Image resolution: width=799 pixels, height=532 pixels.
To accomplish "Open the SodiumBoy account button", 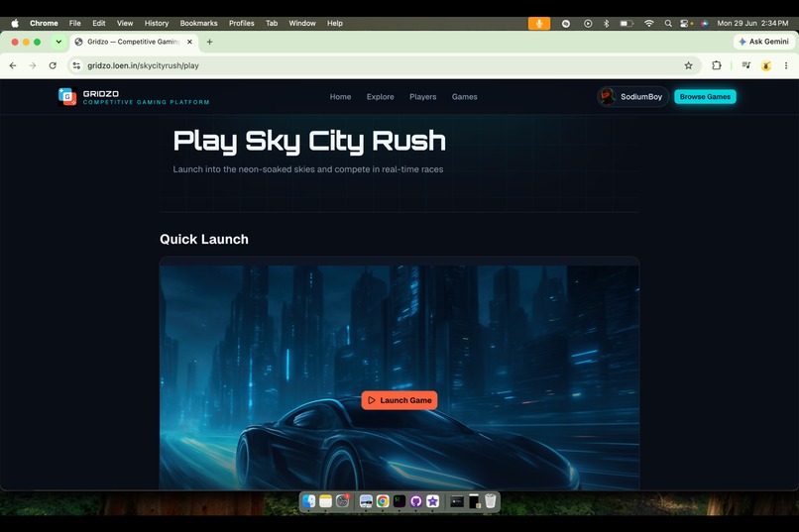I will pyautogui.click(x=632, y=97).
